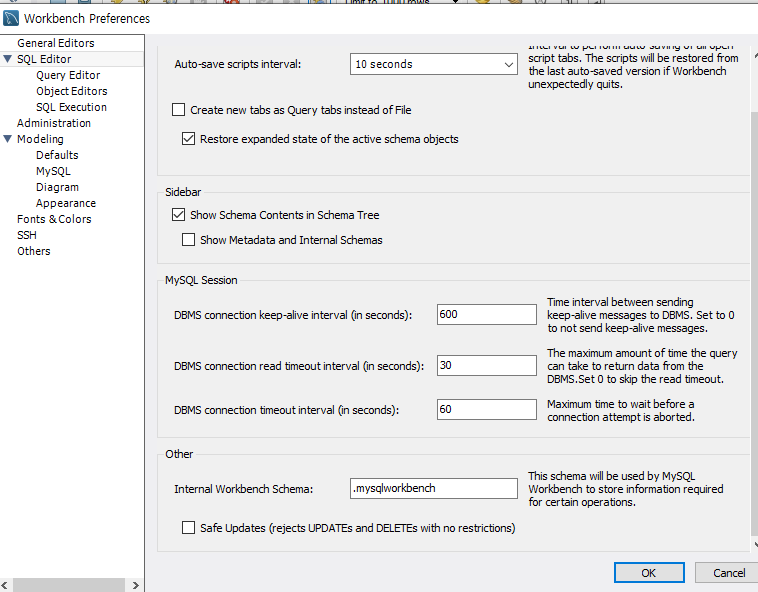The image size is (758, 592).
Task: Click the Internal Workbench Schema label
Action: coord(244,489)
